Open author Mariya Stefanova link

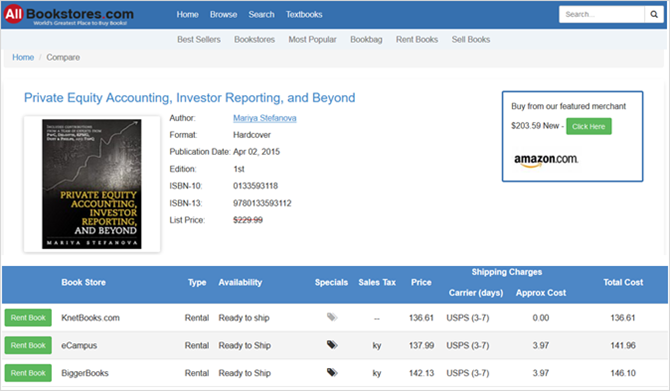(x=264, y=118)
